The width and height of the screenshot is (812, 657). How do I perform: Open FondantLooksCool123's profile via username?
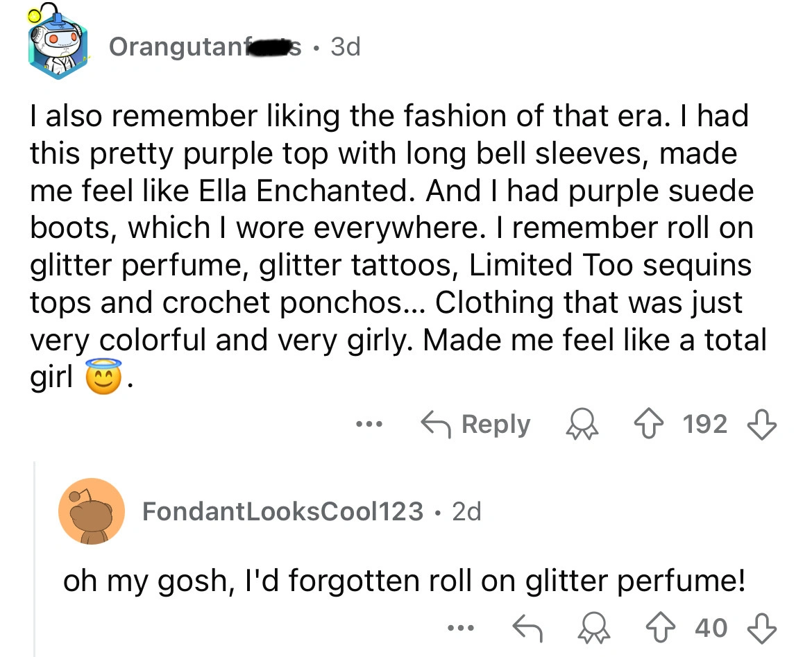coord(281,511)
